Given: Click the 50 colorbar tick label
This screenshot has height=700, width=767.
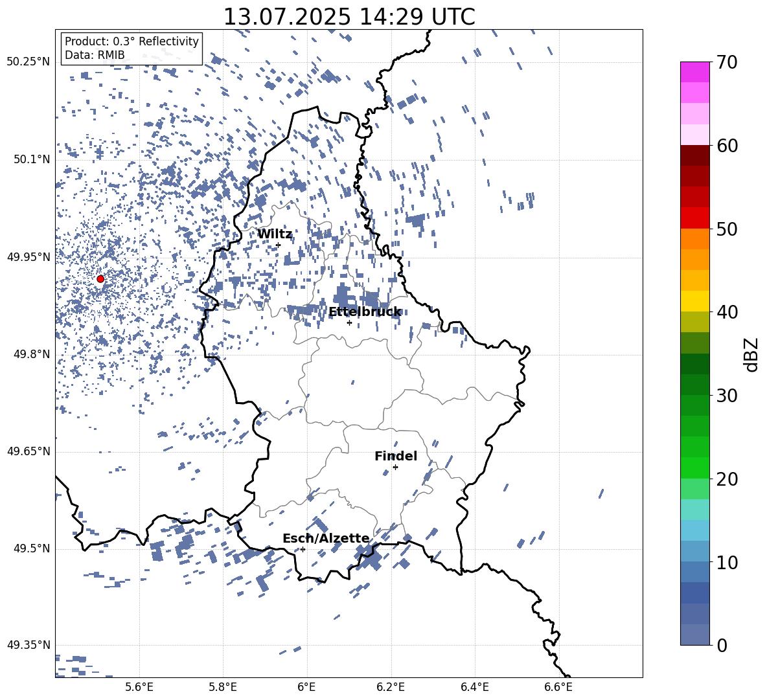Looking at the screenshot, I should coord(727,229).
